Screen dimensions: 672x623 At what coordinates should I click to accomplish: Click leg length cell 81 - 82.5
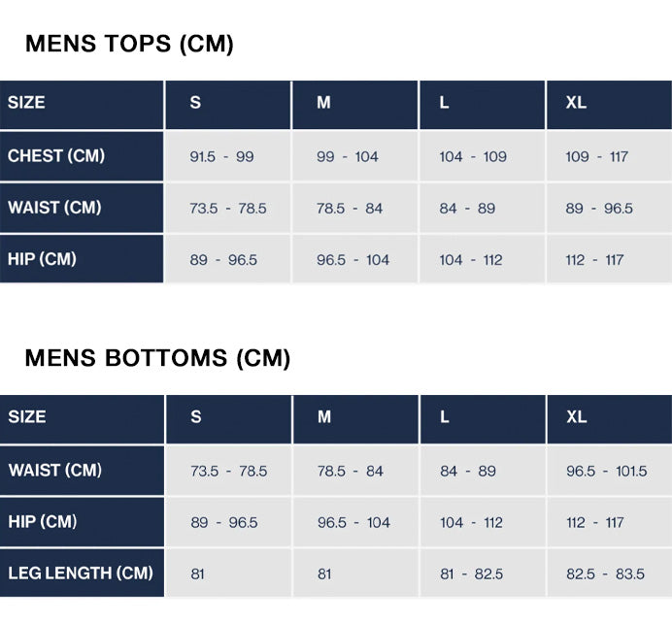483,573
